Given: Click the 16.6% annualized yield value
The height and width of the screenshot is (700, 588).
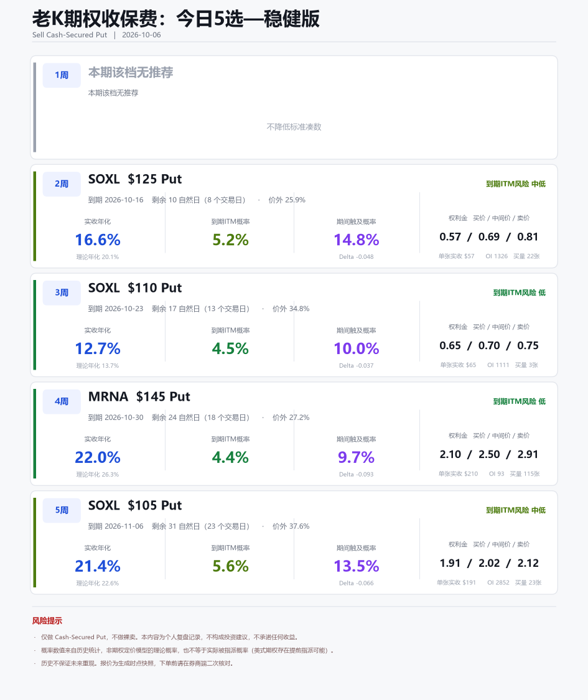Looking at the screenshot, I should (x=97, y=240).
